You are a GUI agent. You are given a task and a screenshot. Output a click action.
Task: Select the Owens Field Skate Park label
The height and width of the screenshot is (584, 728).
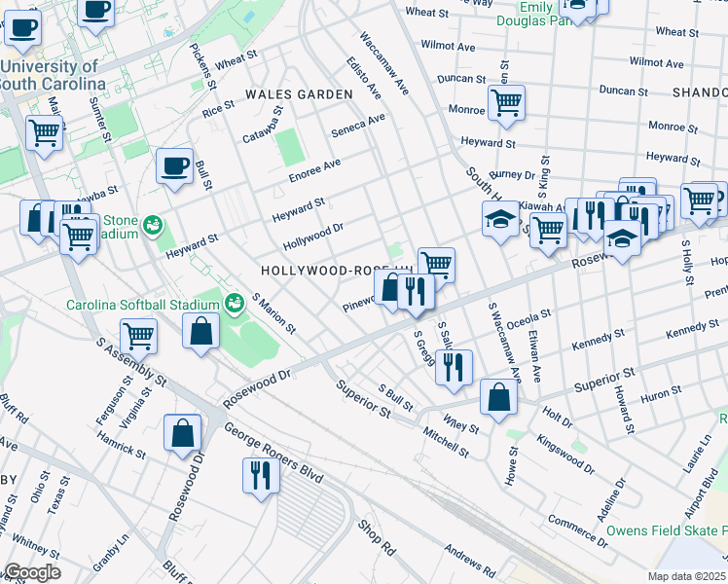pos(667,531)
